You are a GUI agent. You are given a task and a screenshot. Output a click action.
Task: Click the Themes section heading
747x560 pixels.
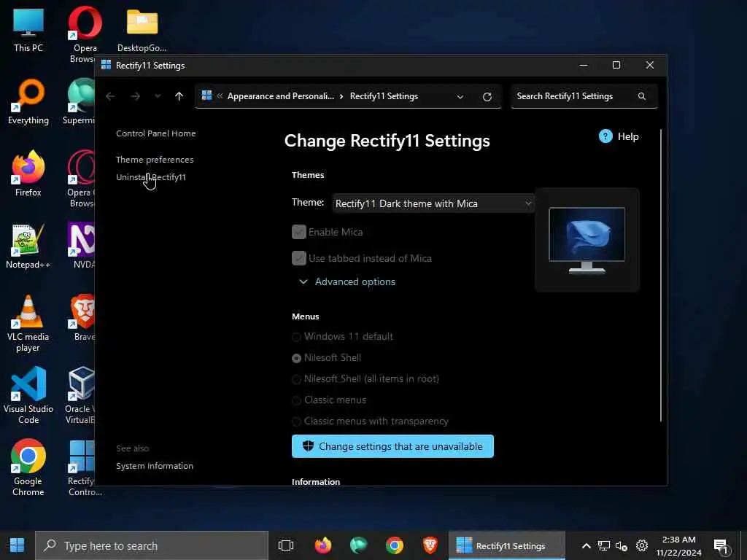click(x=308, y=175)
